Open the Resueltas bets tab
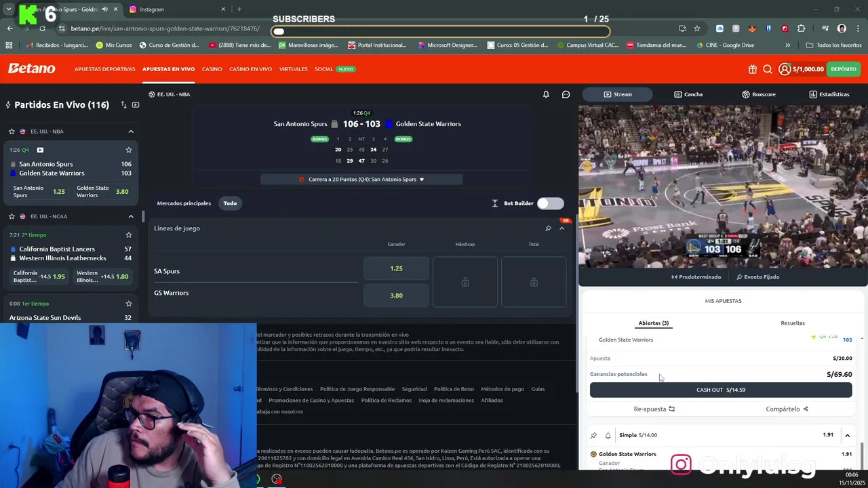 coord(793,323)
